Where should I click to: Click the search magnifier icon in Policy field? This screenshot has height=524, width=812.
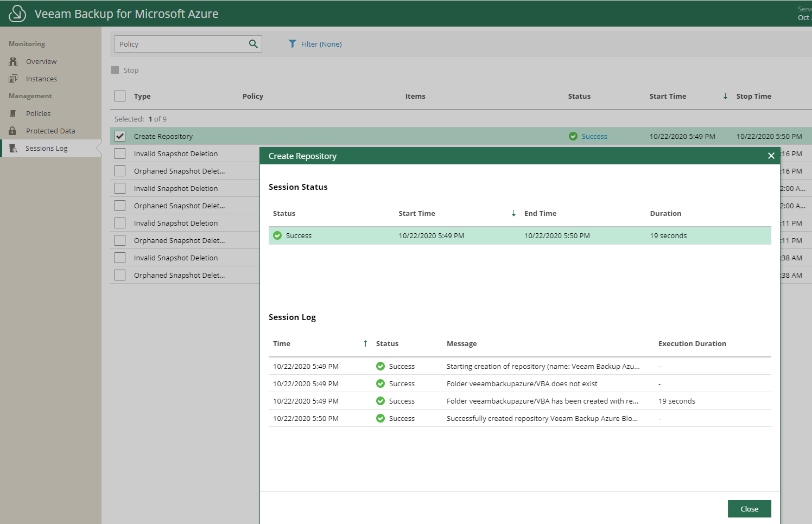coord(253,44)
